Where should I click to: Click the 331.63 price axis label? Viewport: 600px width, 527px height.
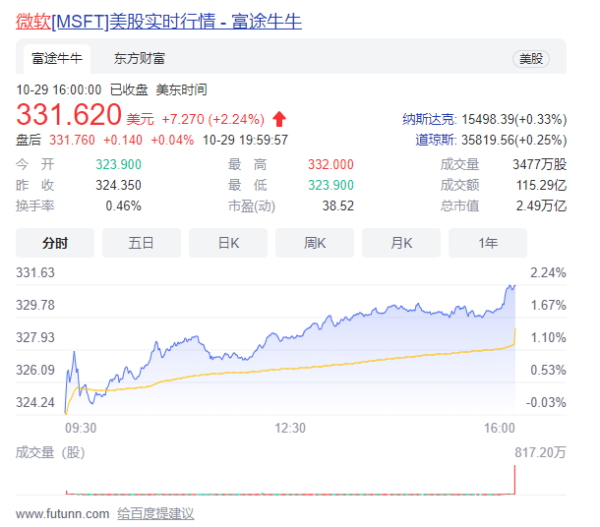pyautogui.click(x=35, y=273)
